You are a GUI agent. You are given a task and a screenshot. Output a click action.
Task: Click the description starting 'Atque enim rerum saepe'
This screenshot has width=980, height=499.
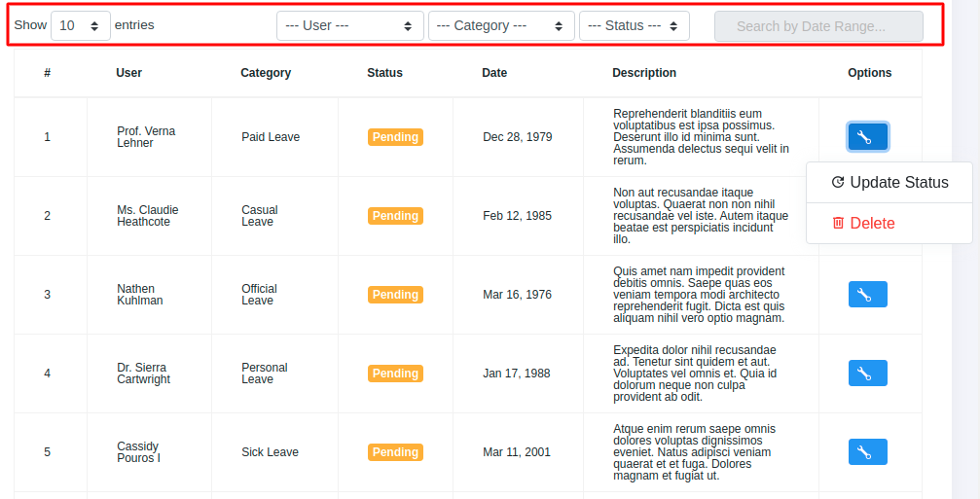coord(695,451)
